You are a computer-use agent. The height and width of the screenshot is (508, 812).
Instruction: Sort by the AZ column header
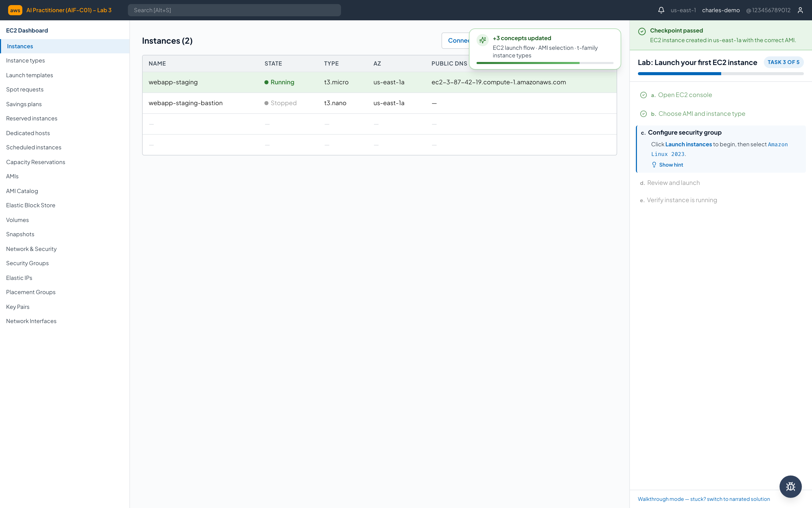(377, 63)
